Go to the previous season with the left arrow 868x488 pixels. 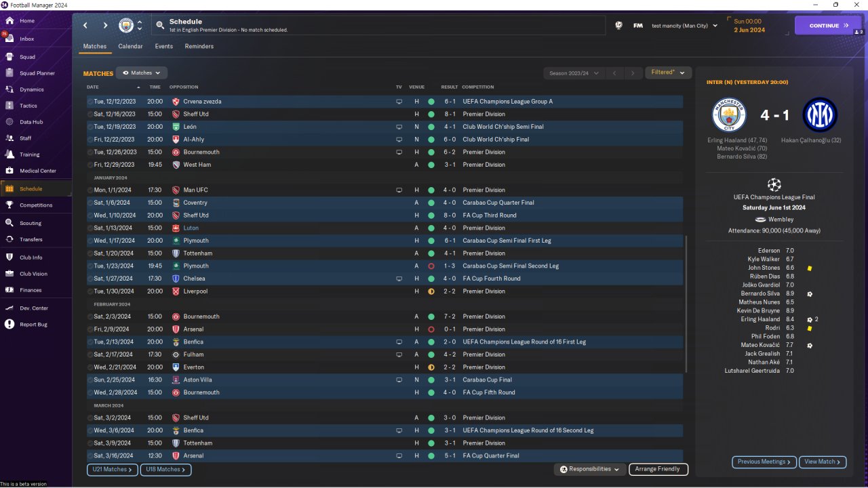coord(614,73)
